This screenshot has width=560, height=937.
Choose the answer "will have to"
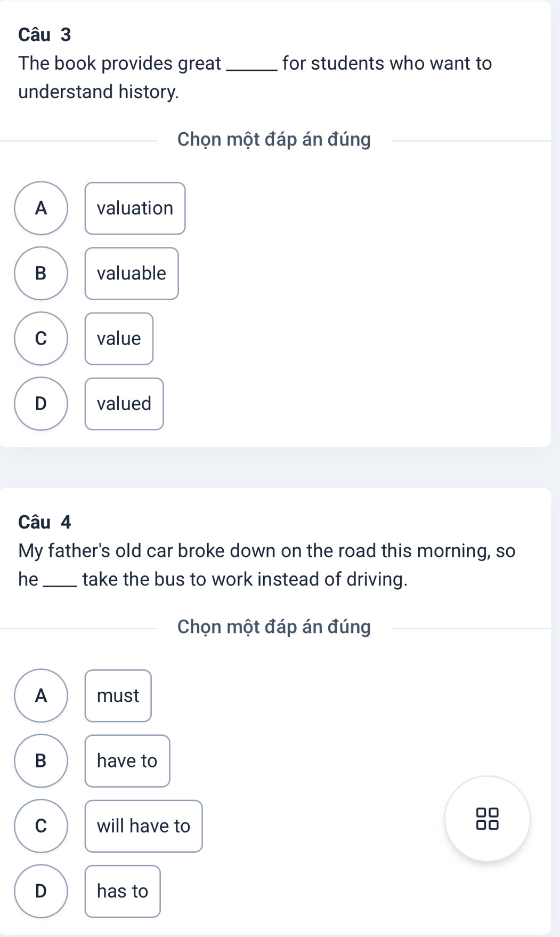coord(142,827)
